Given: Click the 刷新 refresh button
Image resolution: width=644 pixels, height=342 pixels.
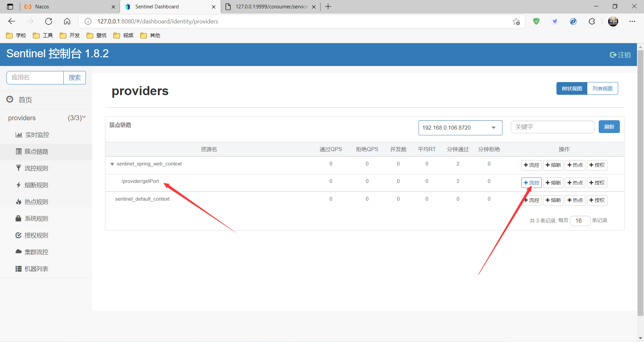Looking at the screenshot, I should pyautogui.click(x=609, y=127).
